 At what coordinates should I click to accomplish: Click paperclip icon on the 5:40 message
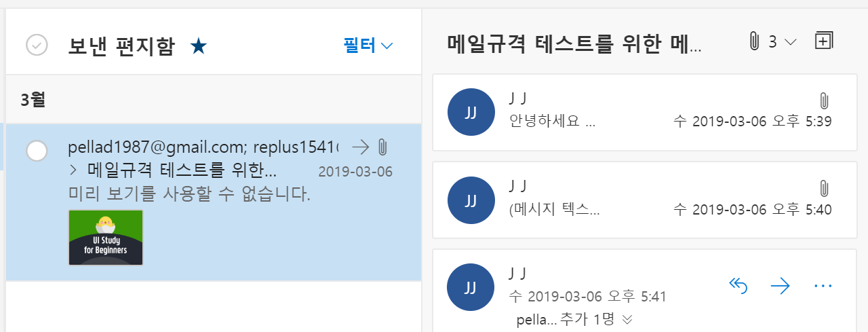825,189
